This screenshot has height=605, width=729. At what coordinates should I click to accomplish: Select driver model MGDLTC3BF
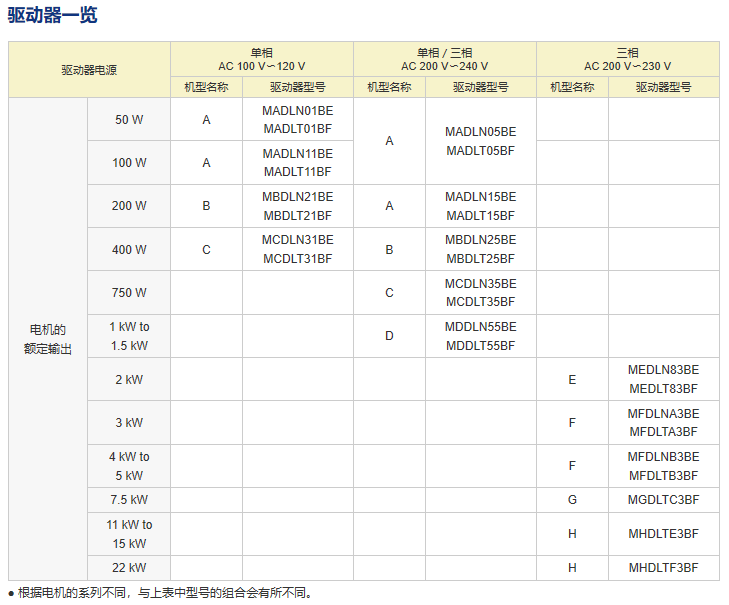coord(663,500)
